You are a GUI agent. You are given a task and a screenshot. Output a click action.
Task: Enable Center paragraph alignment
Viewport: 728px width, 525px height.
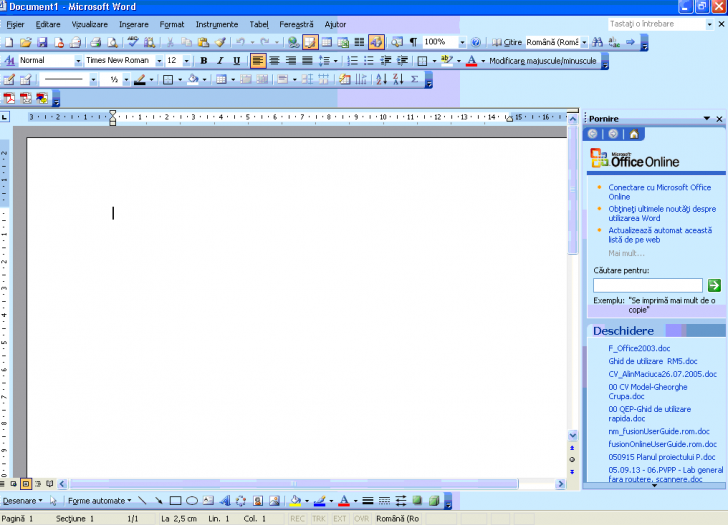tap(274, 61)
